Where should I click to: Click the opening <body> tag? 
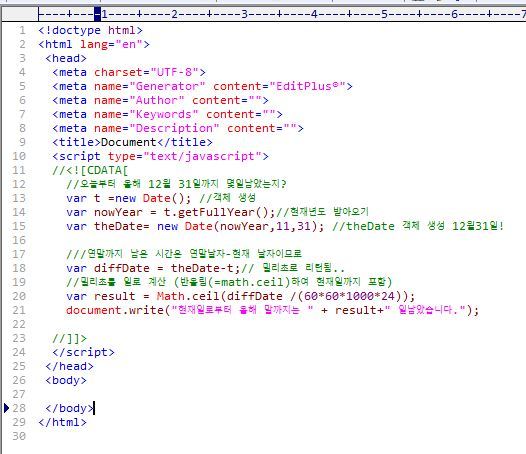click(x=66, y=380)
